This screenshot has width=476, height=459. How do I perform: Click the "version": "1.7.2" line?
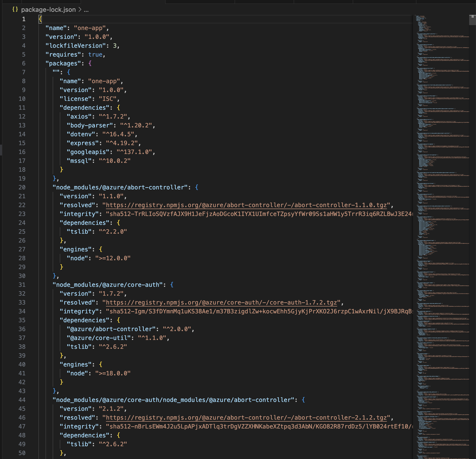pyautogui.click(x=93, y=293)
